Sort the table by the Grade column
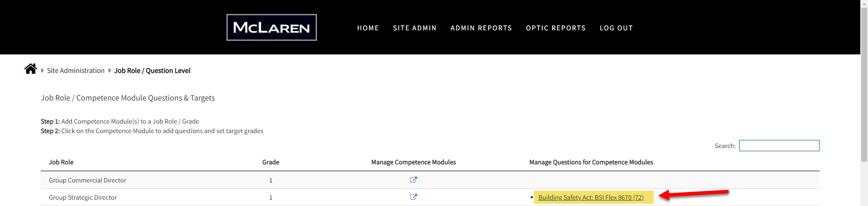Image resolution: width=868 pixels, height=206 pixels. coord(271,162)
